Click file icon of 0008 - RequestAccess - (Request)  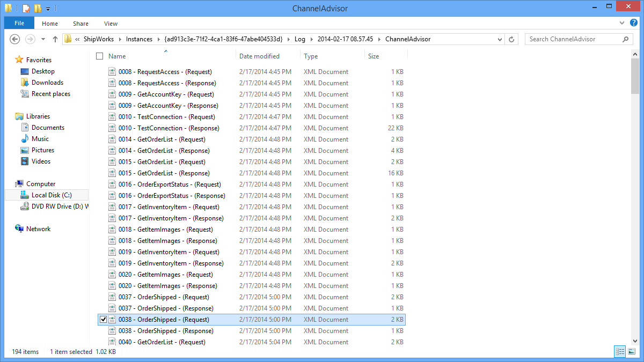point(113,72)
